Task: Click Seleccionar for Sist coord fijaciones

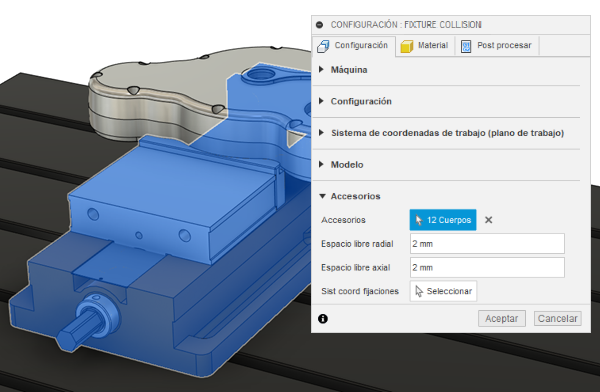Action: click(x=443, y=291)
